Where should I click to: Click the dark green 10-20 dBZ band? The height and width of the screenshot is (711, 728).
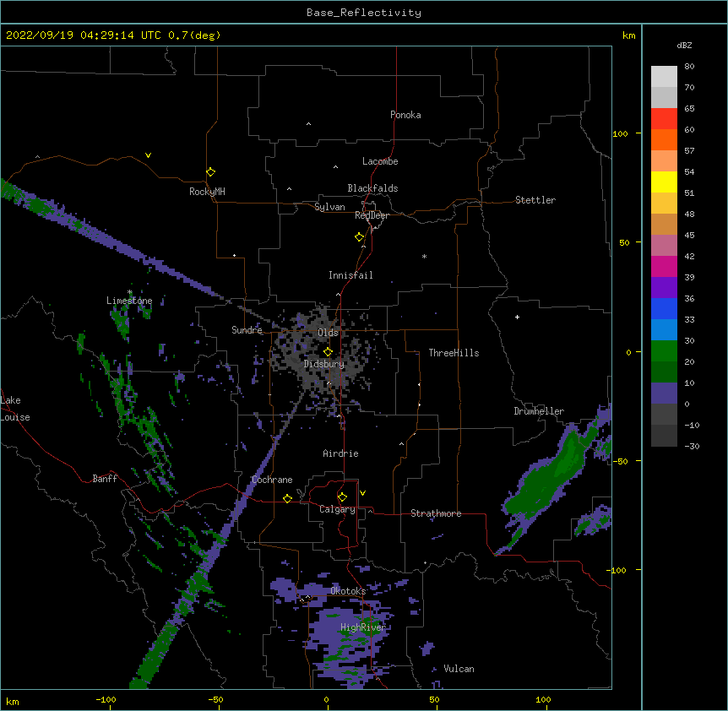point(664,372)
